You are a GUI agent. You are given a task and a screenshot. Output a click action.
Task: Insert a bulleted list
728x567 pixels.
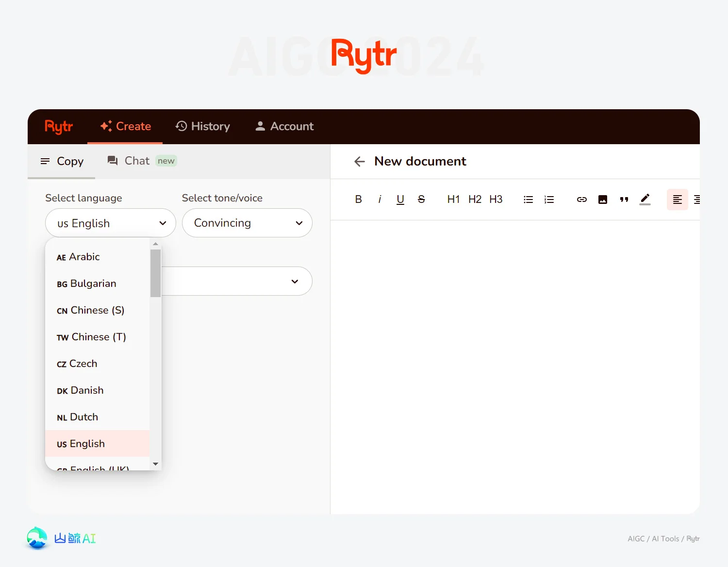[x=528, y=200]
